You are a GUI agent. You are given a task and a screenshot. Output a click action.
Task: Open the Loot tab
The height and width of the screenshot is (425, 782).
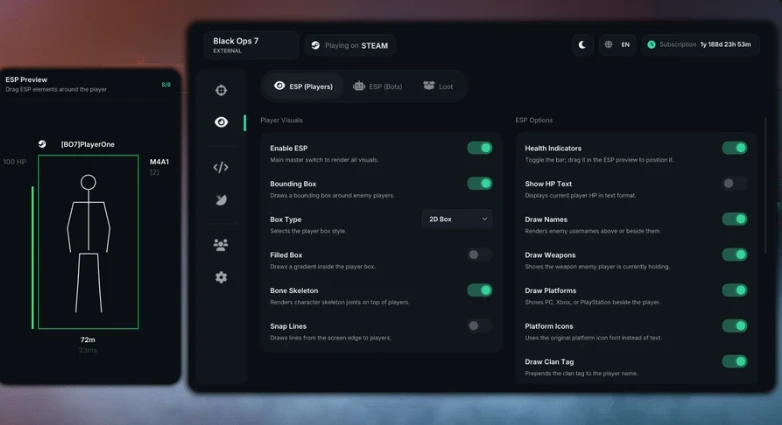click(x=438, y=86)
